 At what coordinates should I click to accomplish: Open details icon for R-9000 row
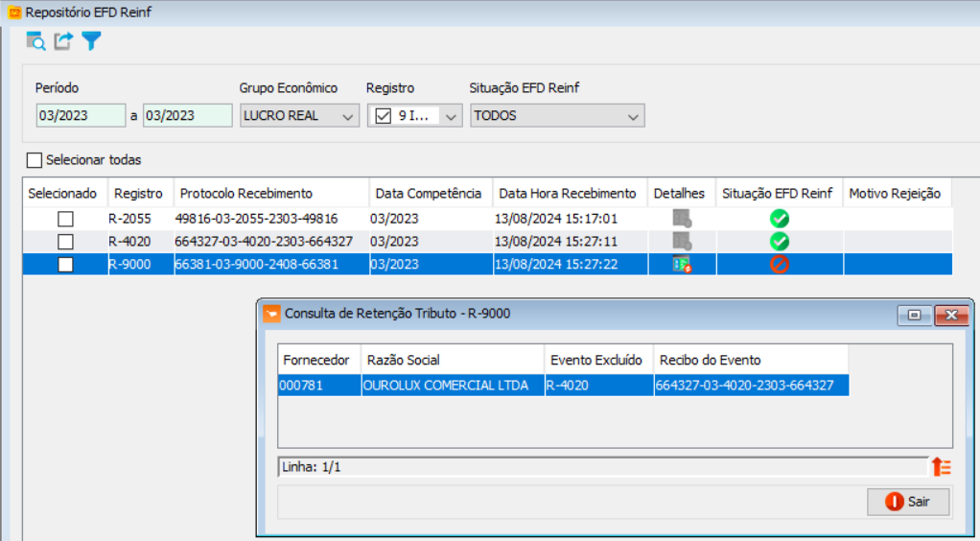point(682,265)
